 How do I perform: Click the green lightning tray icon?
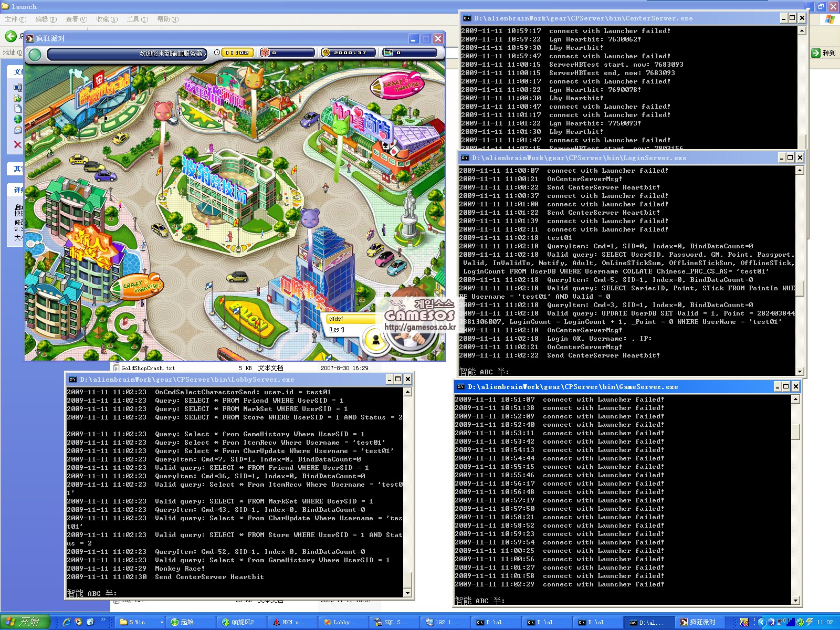coord(810,622)
